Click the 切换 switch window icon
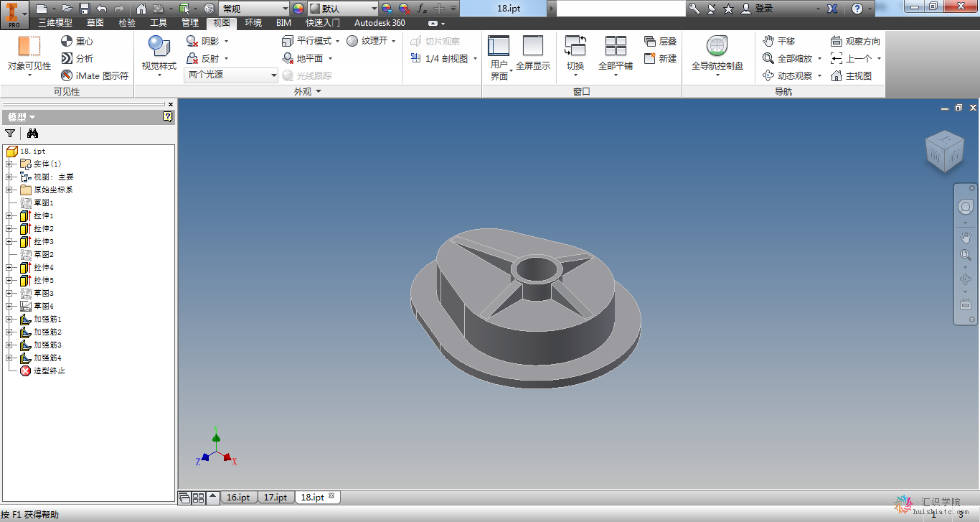This screenshot has height=522, width=980. tap(575, 46)
